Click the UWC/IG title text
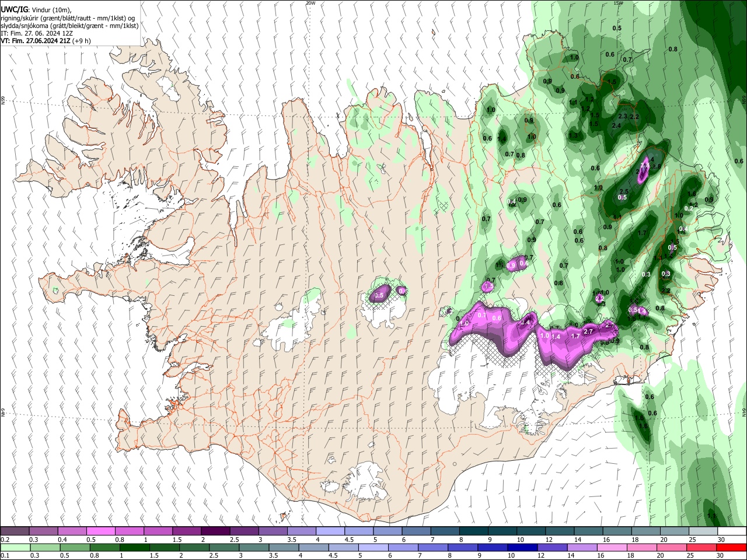The width and height of the screenshot is (747, 560). coord(14,10)
